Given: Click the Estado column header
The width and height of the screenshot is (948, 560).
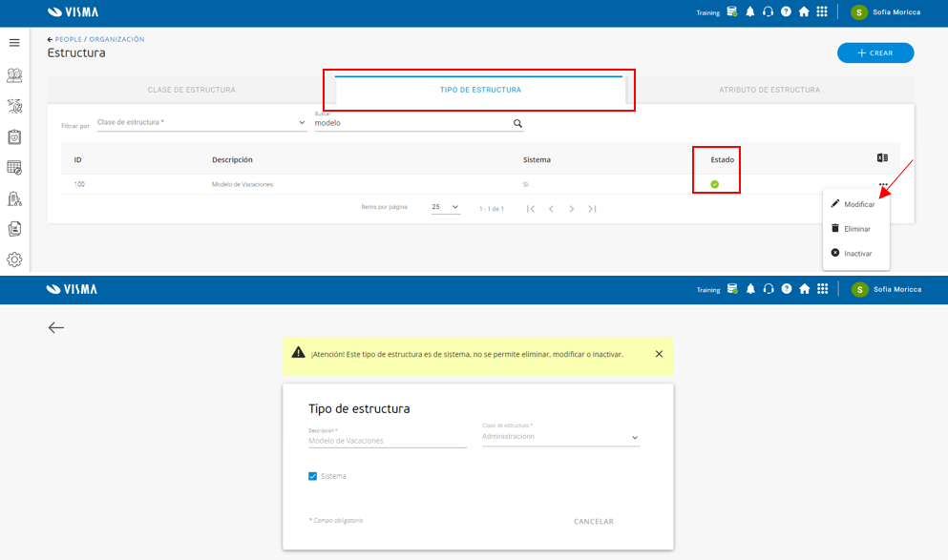Looking at the screenshot, I should [723, 160].
